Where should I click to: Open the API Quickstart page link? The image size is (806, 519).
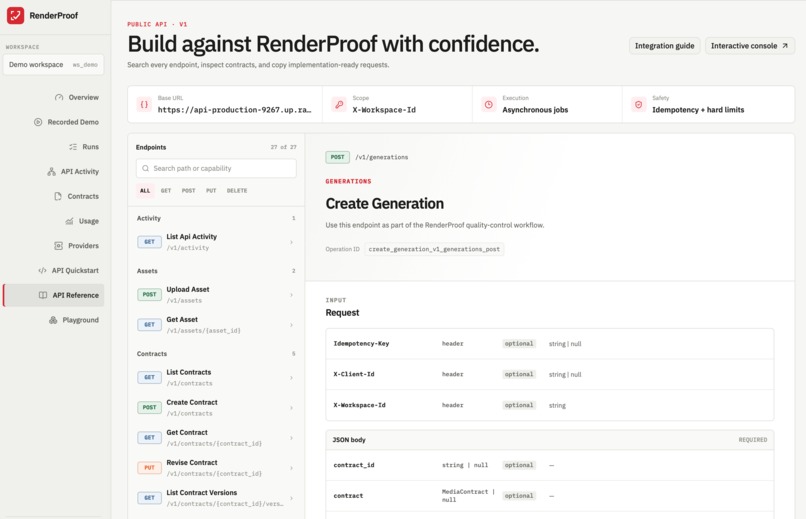[53, 270]
